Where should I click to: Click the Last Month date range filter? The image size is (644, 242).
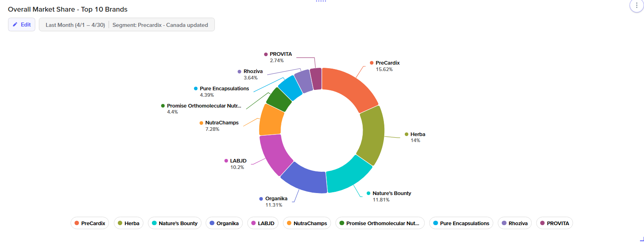pyautogui.click(x=75, y=25)
